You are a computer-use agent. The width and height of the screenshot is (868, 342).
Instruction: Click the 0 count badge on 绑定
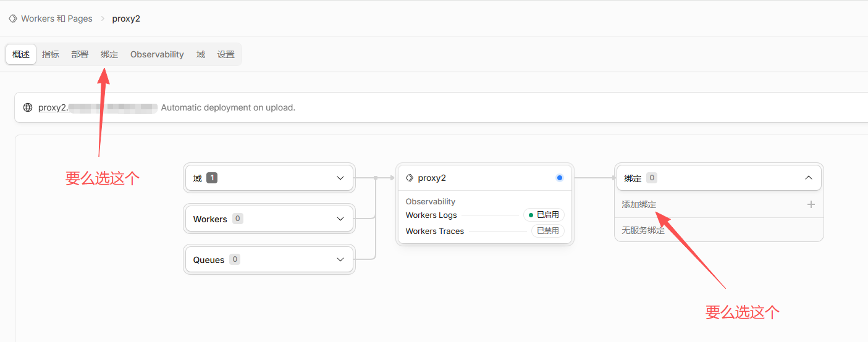click(652, 178)
